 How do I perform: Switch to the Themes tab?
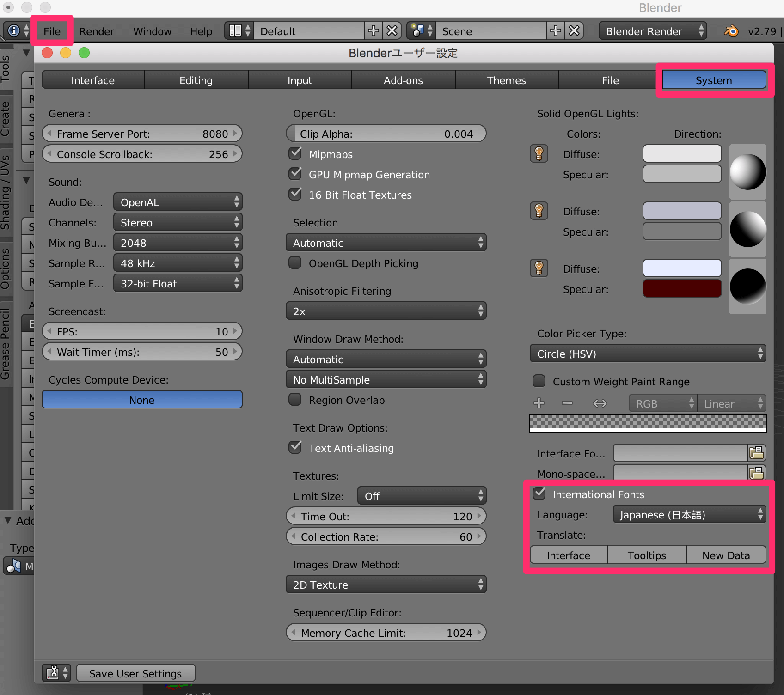point(507,80)
